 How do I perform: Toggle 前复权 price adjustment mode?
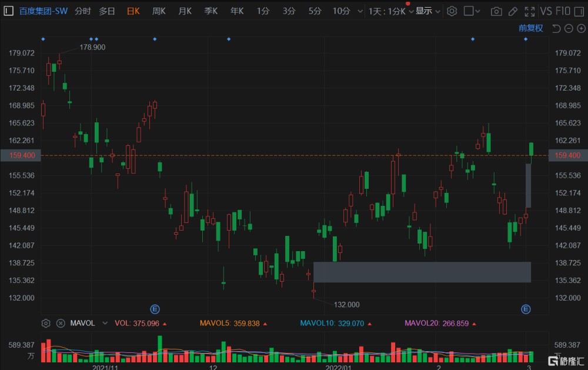click(x=530, y=28)
